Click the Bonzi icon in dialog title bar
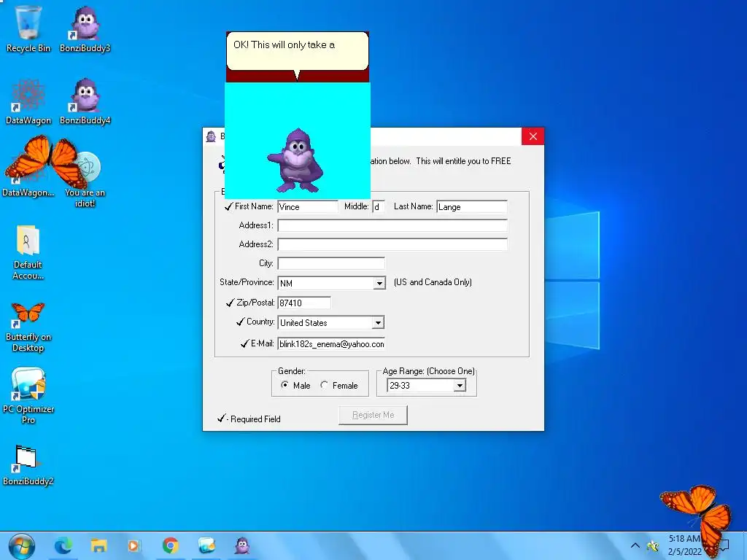 [211, 137]
